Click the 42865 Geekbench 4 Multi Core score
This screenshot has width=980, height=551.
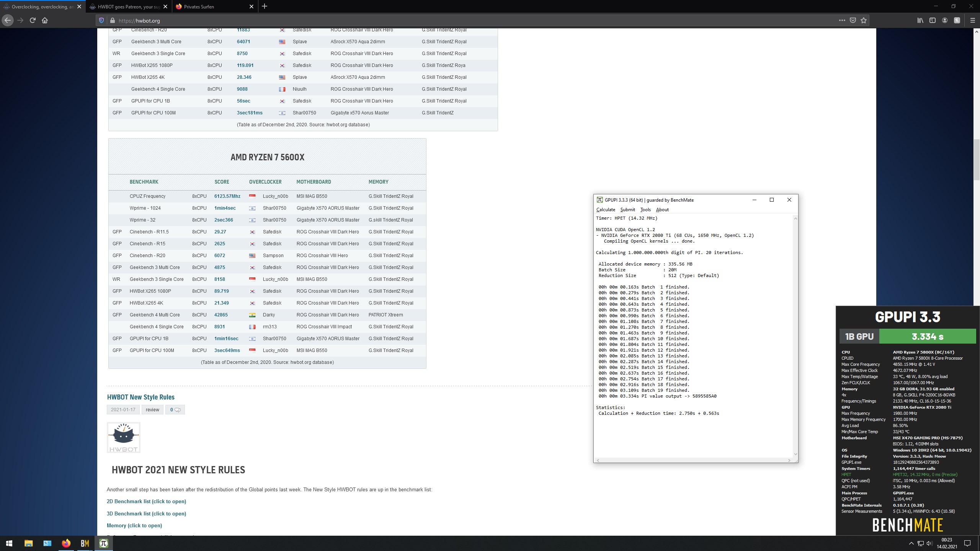(221, 315)
